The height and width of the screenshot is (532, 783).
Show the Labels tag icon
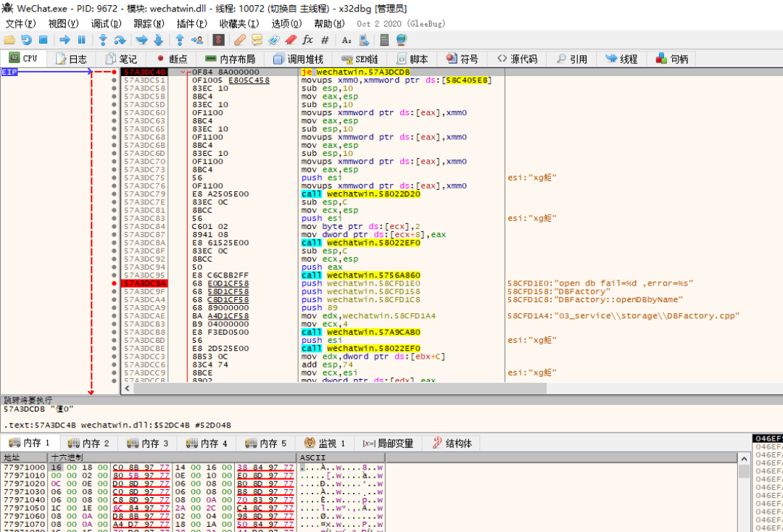pos(273,40)
